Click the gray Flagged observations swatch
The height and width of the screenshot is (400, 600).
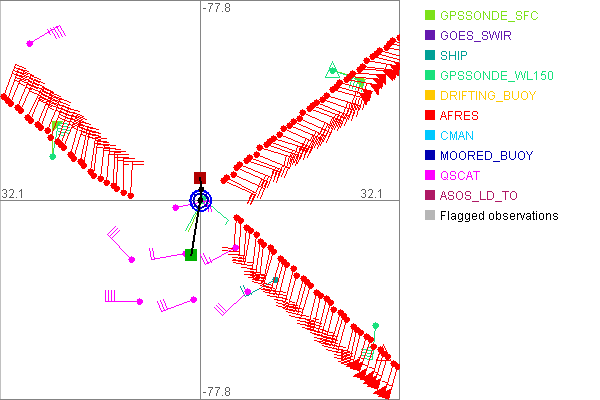coord(430,215)
